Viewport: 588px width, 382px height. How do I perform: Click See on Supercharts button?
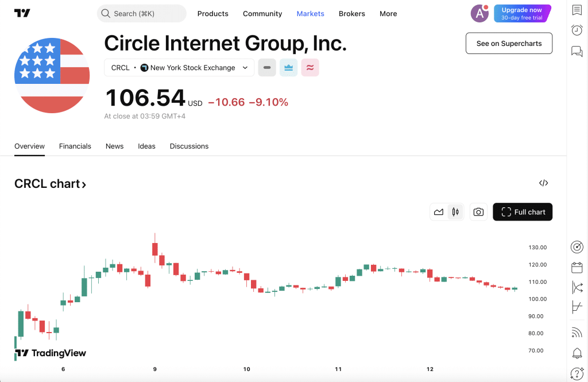509,44
